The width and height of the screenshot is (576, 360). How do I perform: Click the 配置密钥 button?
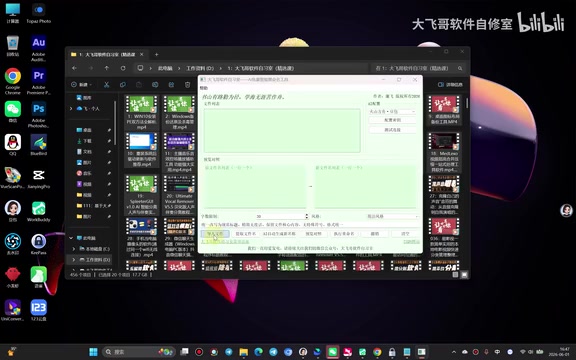[x=392, y=120]
